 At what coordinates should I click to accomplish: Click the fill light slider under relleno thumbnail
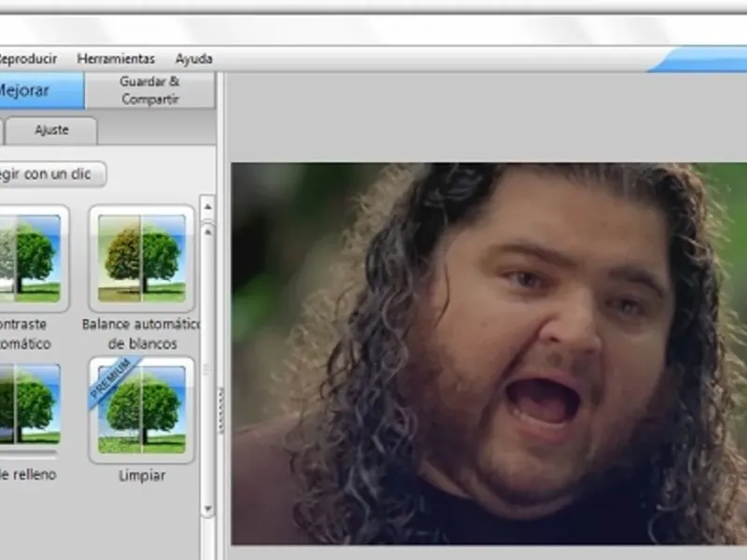pyautogui.click(x=29, y=454)
